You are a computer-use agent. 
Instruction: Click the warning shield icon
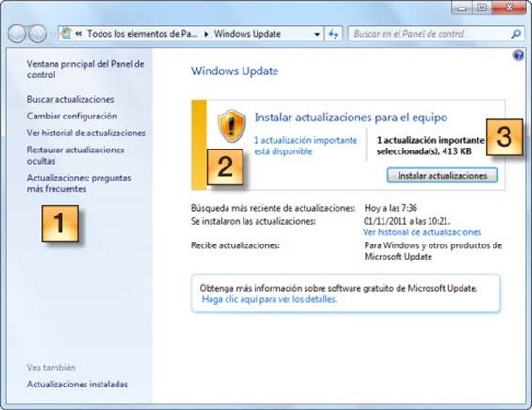(232, 126)
